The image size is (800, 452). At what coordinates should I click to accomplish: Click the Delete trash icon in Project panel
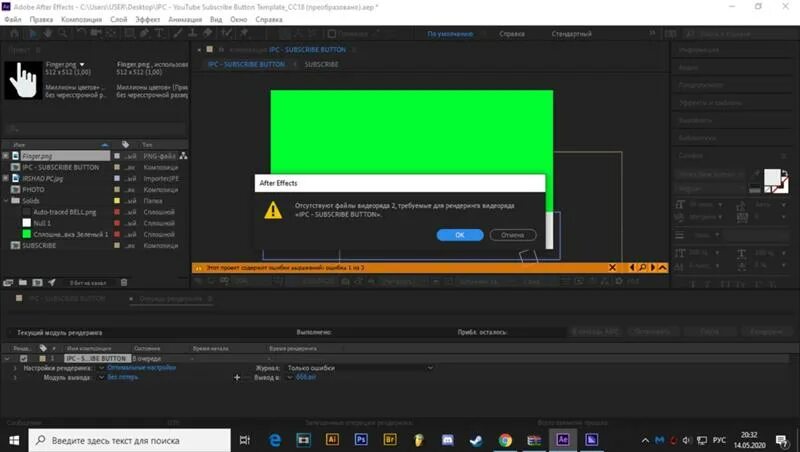pyautogui.click(x=124, y=282)
